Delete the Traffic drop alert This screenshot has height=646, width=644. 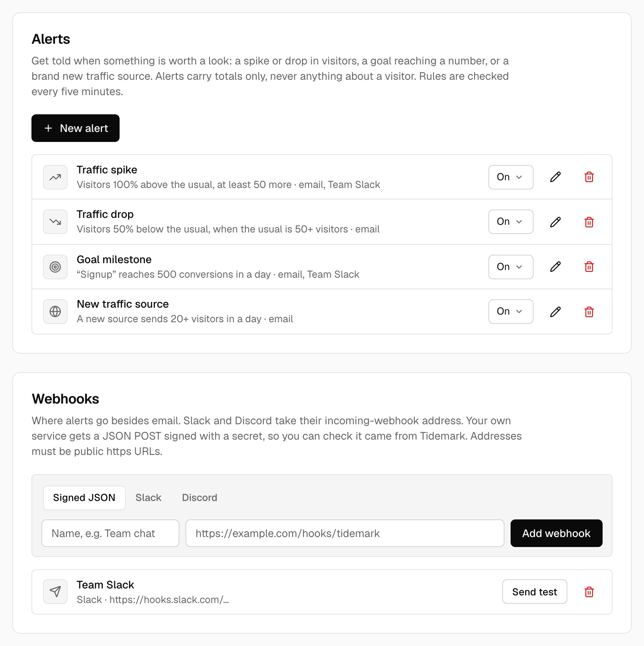point(589,222)
